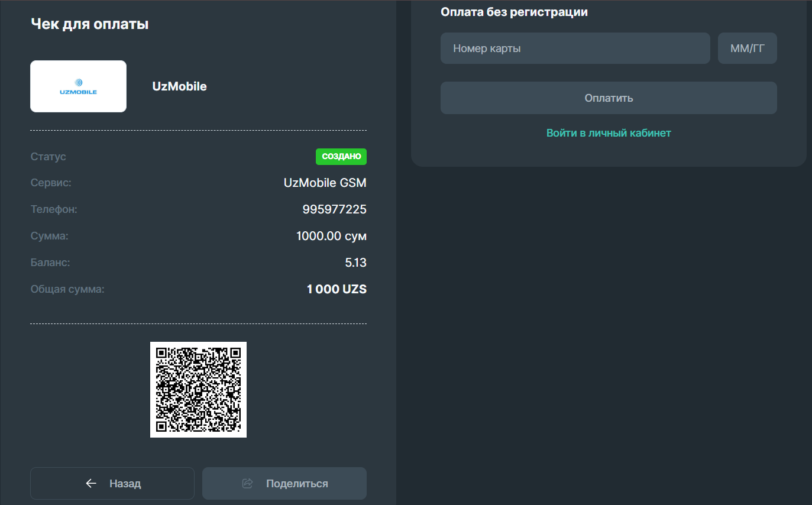This screenshot has height=505, width=812.
Task: Click the UzMobile GSM service value
Action: 325,183
